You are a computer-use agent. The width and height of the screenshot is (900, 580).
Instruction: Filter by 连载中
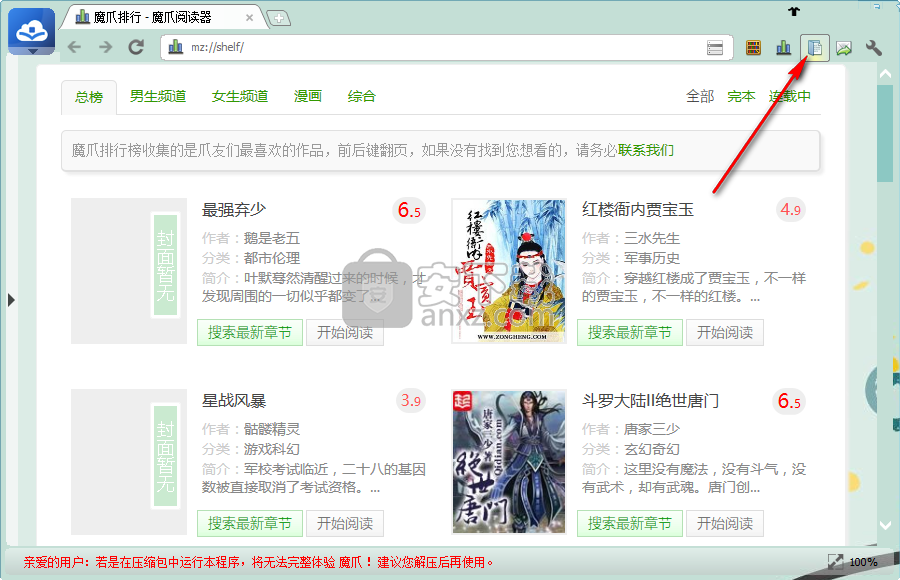[x=790, y=96]
